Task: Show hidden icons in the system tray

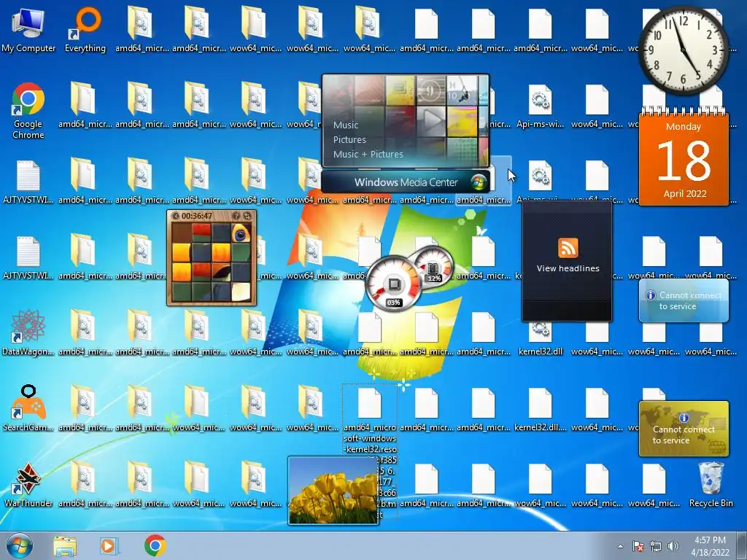Action: [620, 546]
